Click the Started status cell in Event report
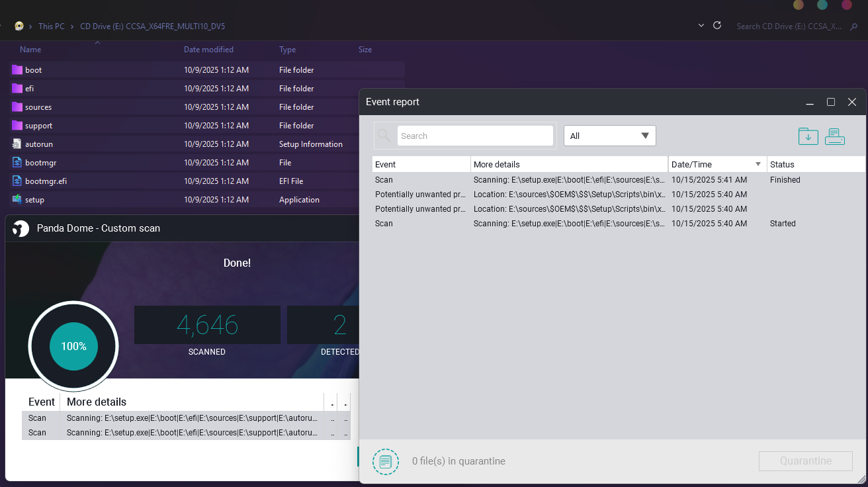This screenshot has height=487, width=868. 783,224
